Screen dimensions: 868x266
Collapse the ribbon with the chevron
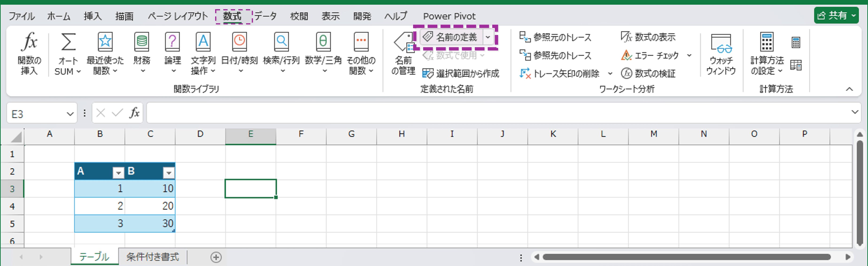850,89
